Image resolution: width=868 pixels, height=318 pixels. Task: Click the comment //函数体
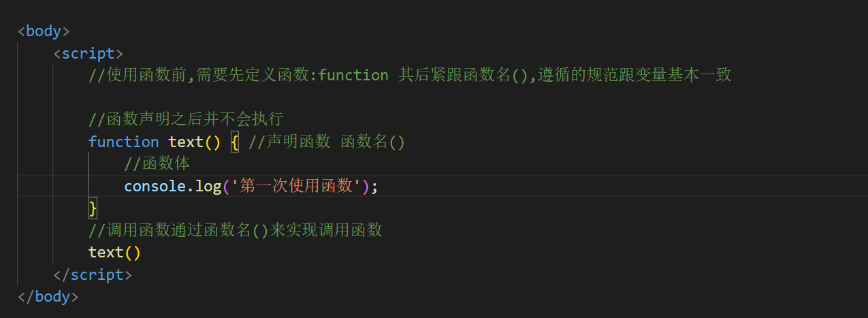pyautogui.click(x=157, y=163)
